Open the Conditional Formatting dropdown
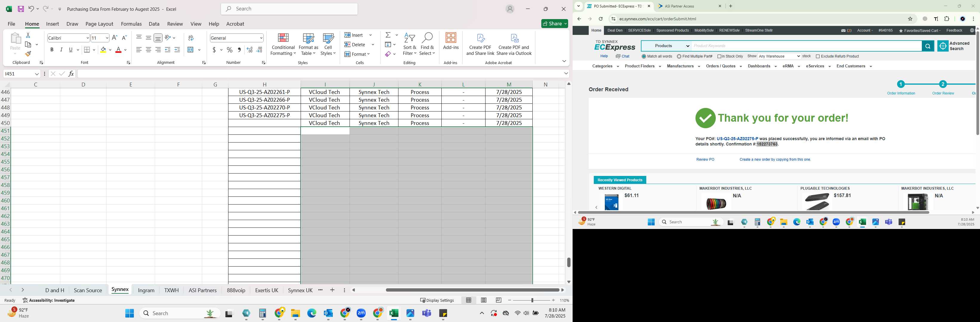The width and height of the screenshot is (980, 322). [x=283, y=44]
